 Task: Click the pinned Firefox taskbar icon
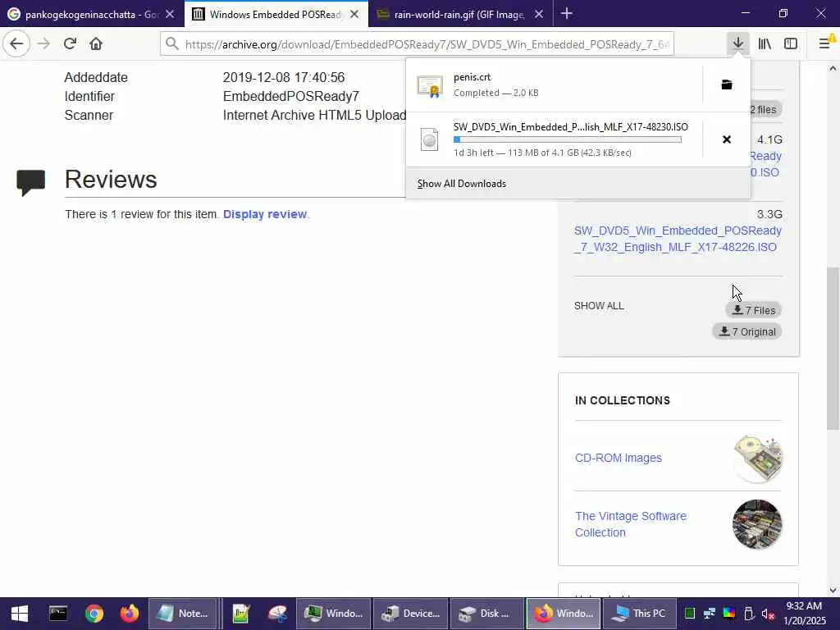coord(129,614)
